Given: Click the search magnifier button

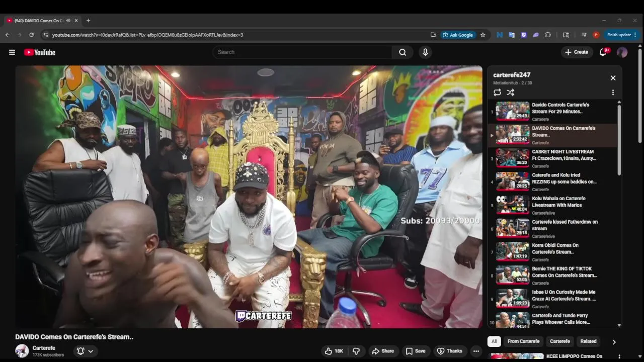Looking at the screenshot, I should click(403, 52).
